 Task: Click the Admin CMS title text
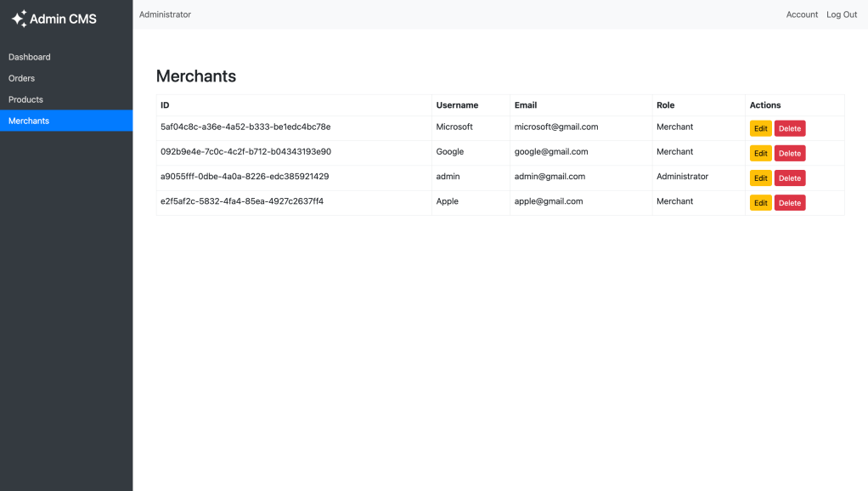coord(63,19)
